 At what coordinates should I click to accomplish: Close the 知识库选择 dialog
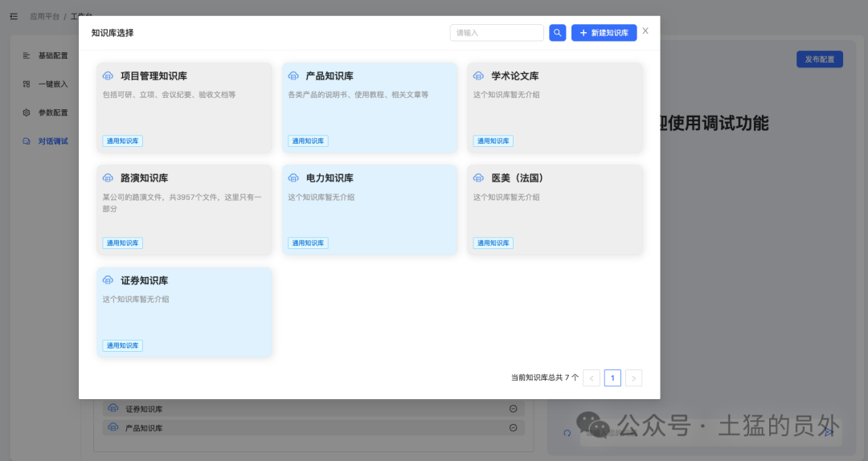pos(645,31)
